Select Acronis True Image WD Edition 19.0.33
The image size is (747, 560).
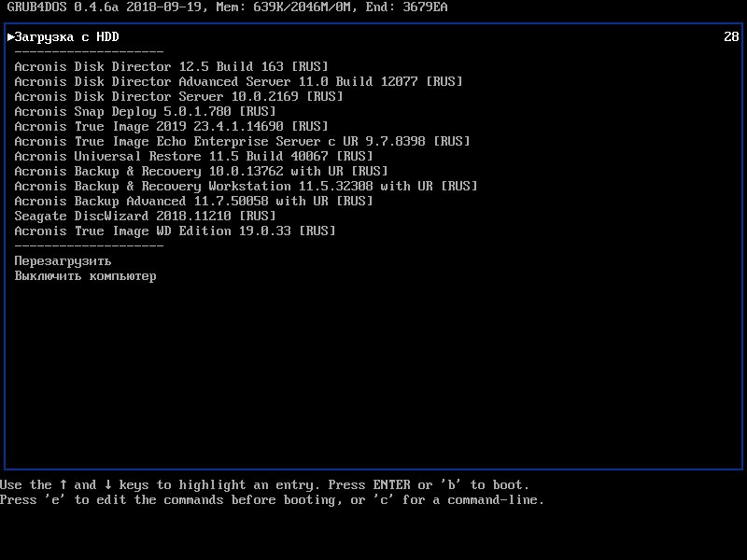(x=176, y=231)
